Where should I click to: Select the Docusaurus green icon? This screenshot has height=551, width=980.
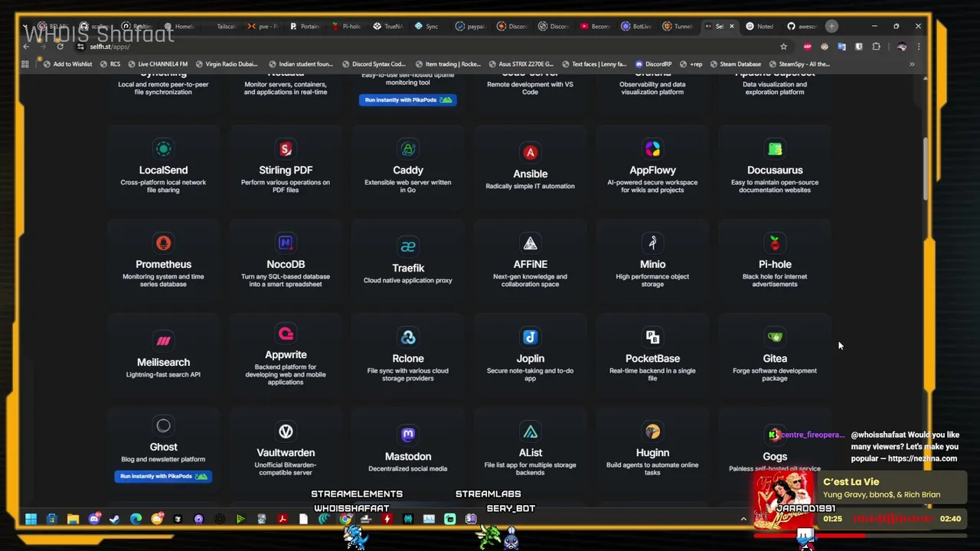pos(775,148)
